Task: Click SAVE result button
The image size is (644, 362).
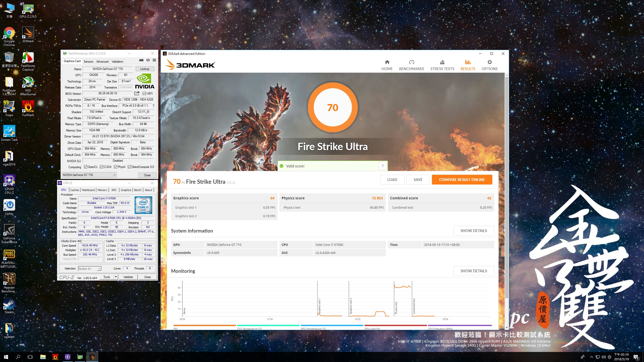Action: tap(418, 180)
